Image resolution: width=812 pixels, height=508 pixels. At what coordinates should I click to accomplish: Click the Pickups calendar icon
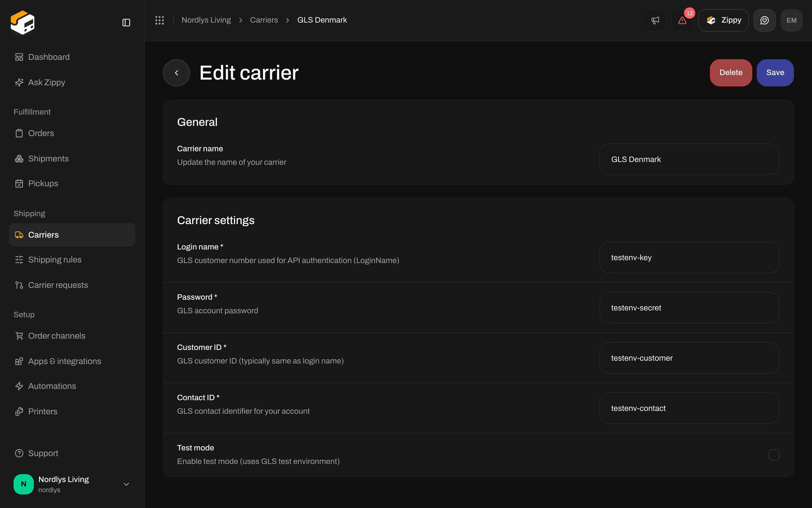(19, 183)
